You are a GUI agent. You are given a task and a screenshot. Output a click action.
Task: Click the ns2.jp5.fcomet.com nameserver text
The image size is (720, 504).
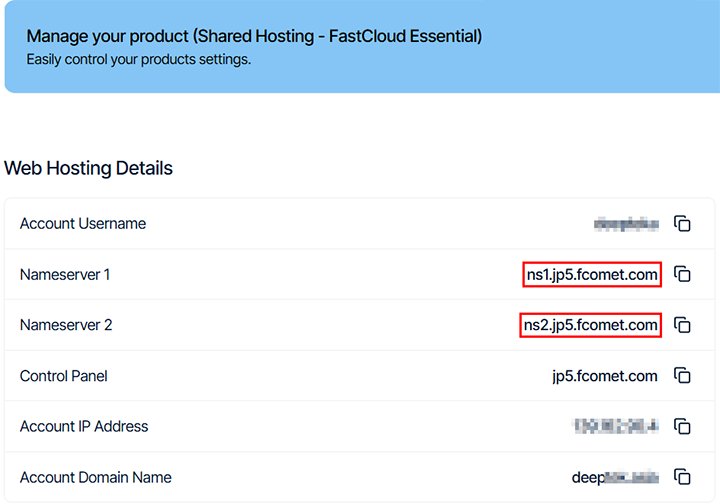tap(590, 325)
